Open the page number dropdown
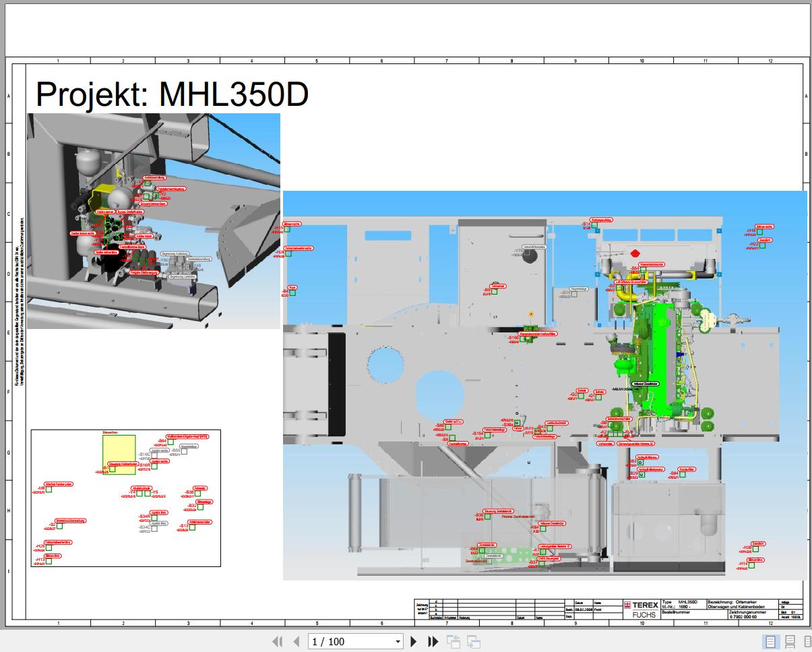This screenshot has height=652, width=812. coord(398,642)
